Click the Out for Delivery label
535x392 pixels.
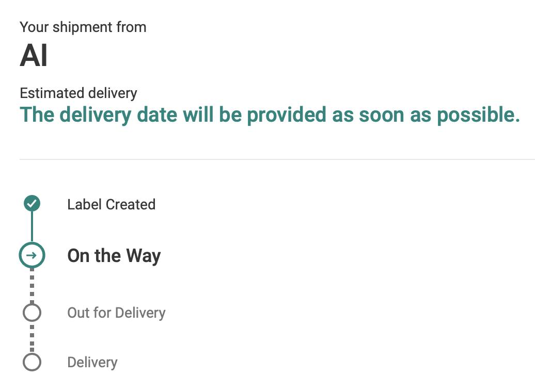pyautogui.click(x=116, y=313)
